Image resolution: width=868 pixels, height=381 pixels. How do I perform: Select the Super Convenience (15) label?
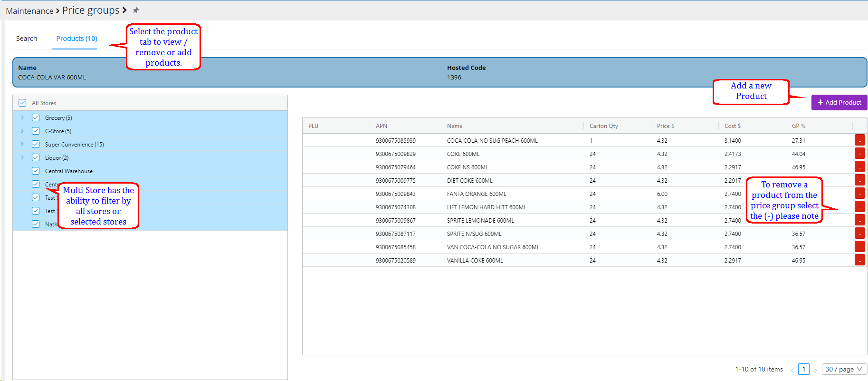(x=75, y=145)
